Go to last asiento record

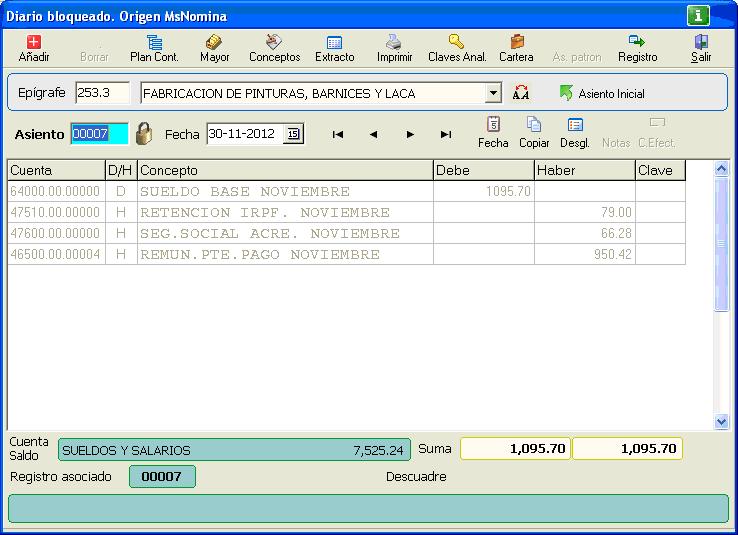point(446,135)
